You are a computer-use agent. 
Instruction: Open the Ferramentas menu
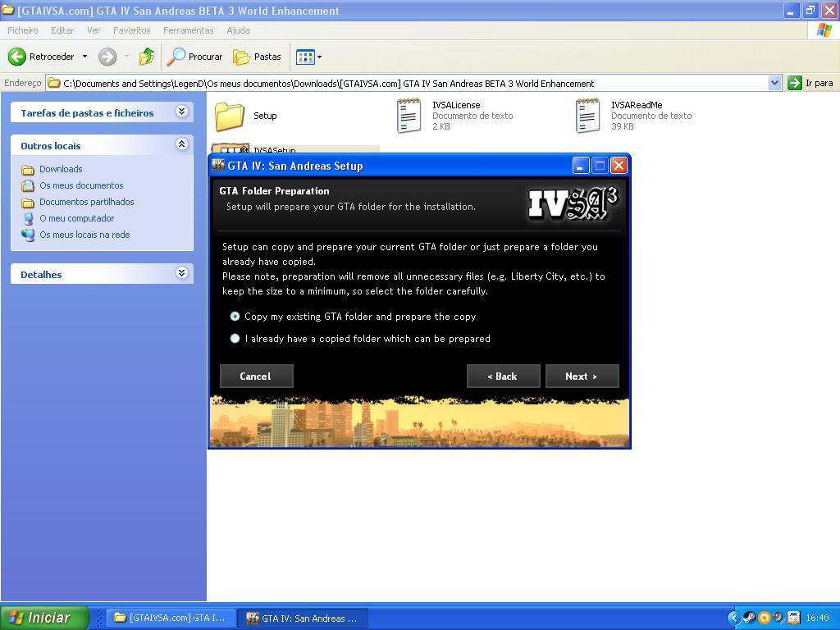(x=188, y=30)
